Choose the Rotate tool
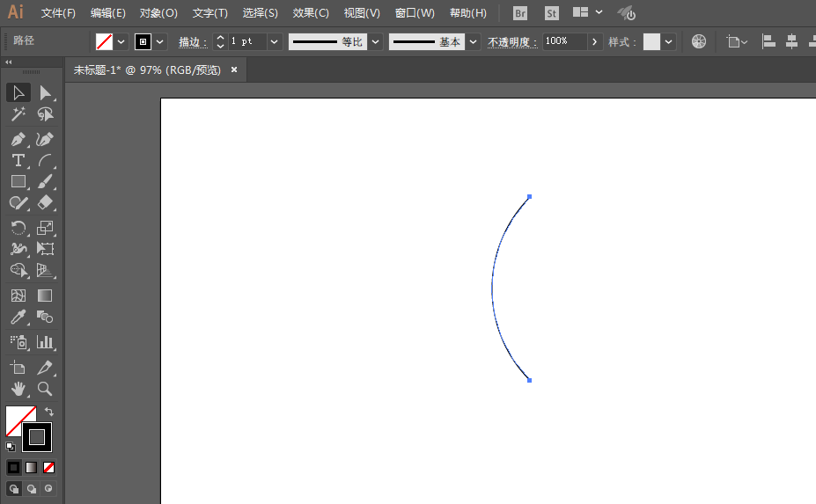 click(x=18, y=228)
